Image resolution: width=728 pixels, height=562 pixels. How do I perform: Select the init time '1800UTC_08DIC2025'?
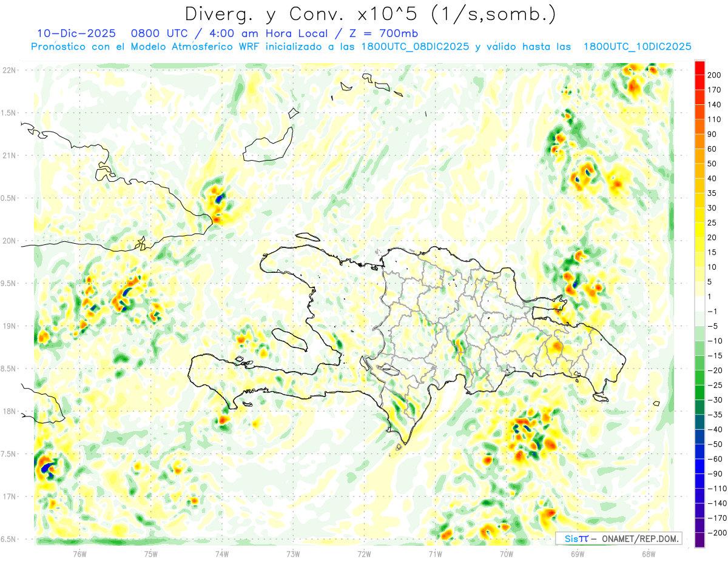[x=414, y=47]
